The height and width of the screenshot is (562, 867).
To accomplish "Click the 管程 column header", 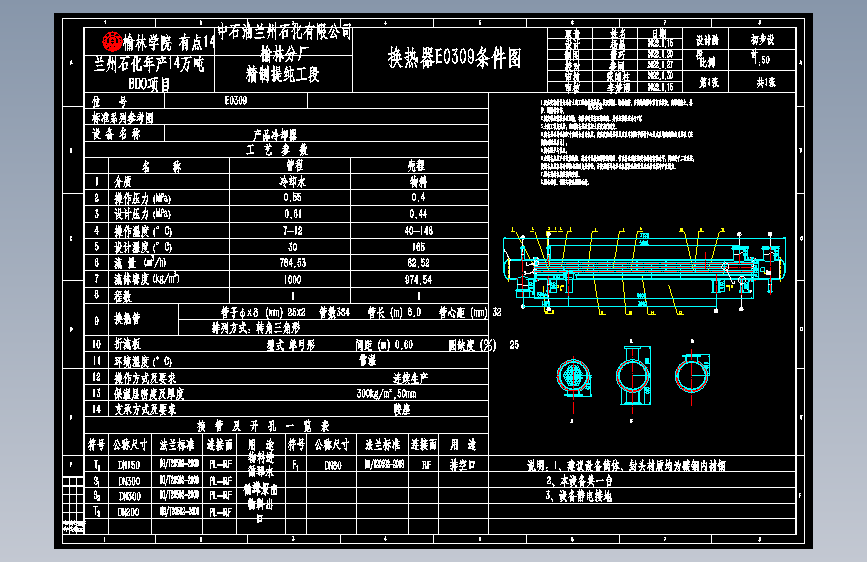I will 294,165.
